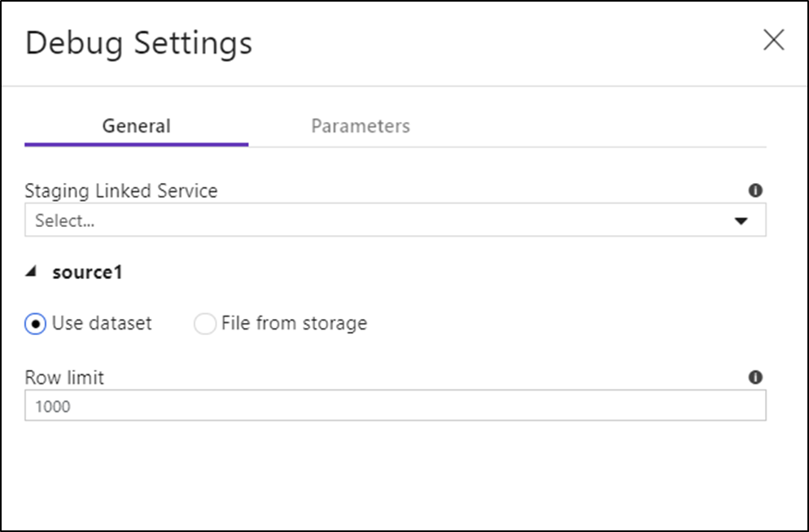Click the 1000 value in Row limit
The width and height of the screenshot is (809, 532).
(x=53, y=406)
